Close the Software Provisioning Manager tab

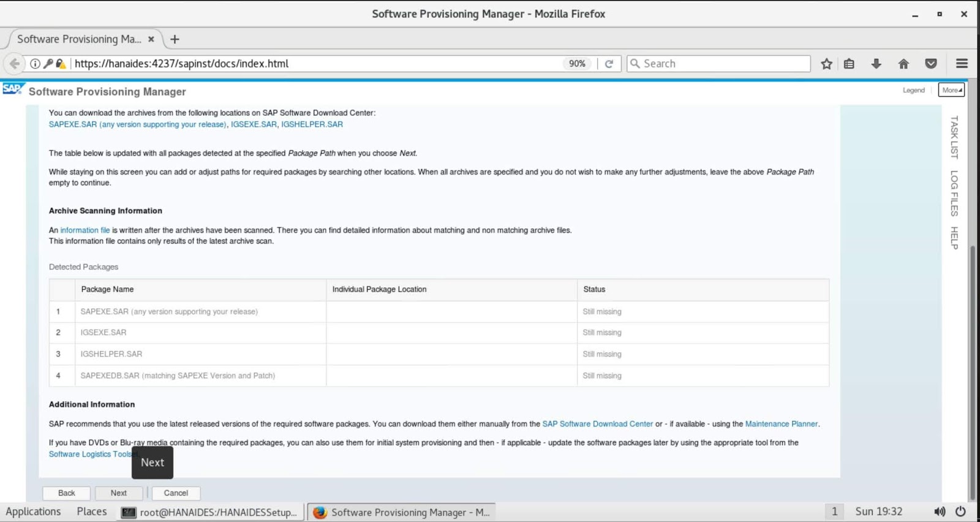151,39
